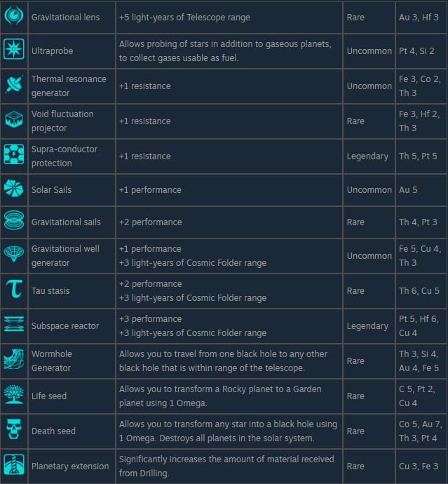The height and width of the screenshot is (484, 448).
Task: Select the Life seed tree icon
Action: click(x=13, y=396)
